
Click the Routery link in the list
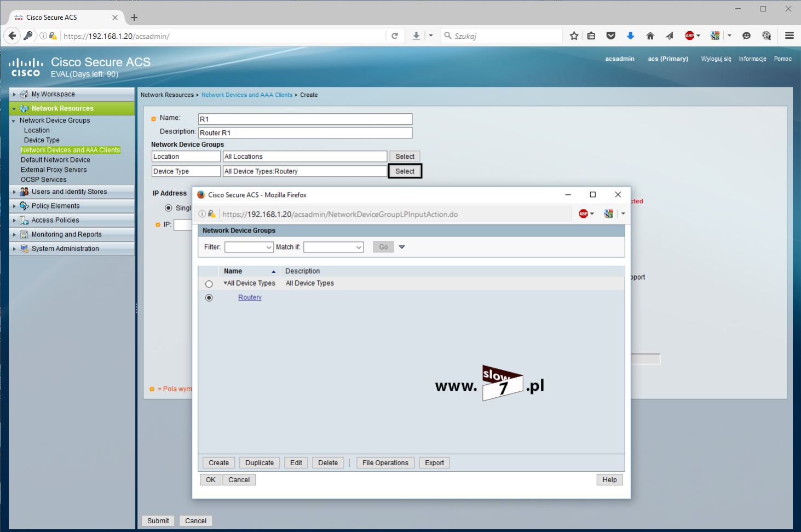(250, 298)
